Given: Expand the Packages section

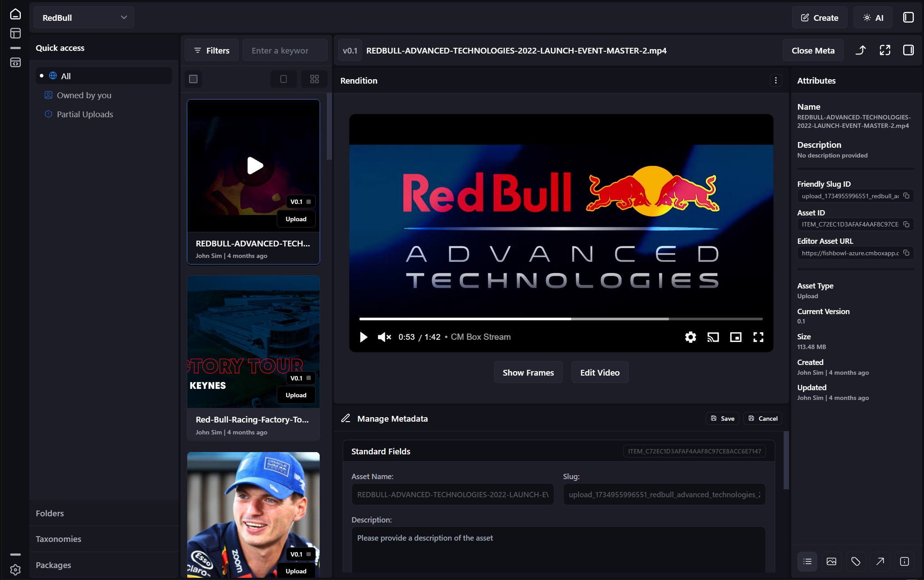Looking at the screenshot, I should [104, 565].
